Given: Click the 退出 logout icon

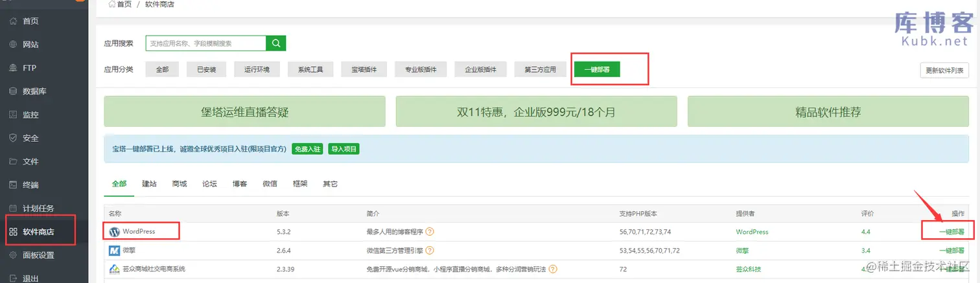Looking at the screenshot, I should pos(13,278).
